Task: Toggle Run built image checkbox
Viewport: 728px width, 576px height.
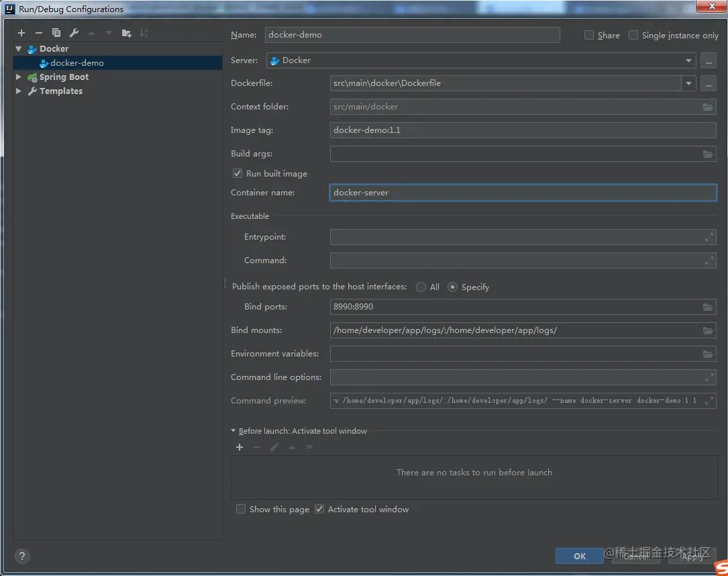Action: pyautogui.click(x=238, y=173)
